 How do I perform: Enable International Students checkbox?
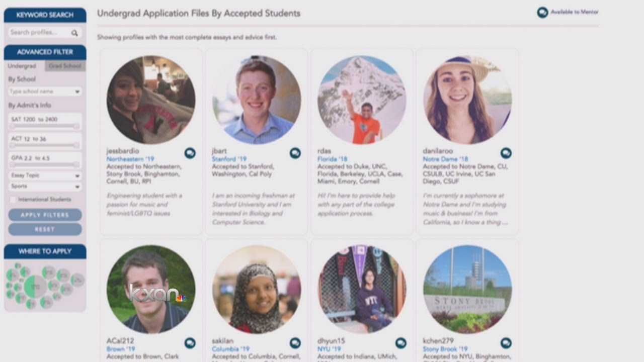(13, 200)
